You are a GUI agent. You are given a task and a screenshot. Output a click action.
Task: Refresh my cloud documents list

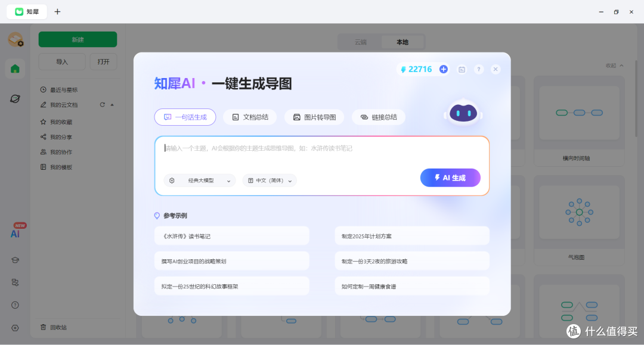tap(103, 105)
